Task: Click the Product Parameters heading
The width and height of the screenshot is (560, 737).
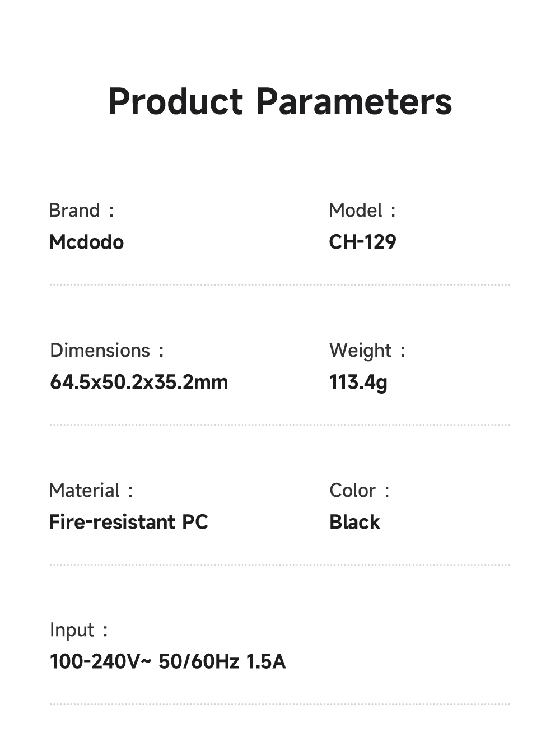Action: tap(279, 102)
